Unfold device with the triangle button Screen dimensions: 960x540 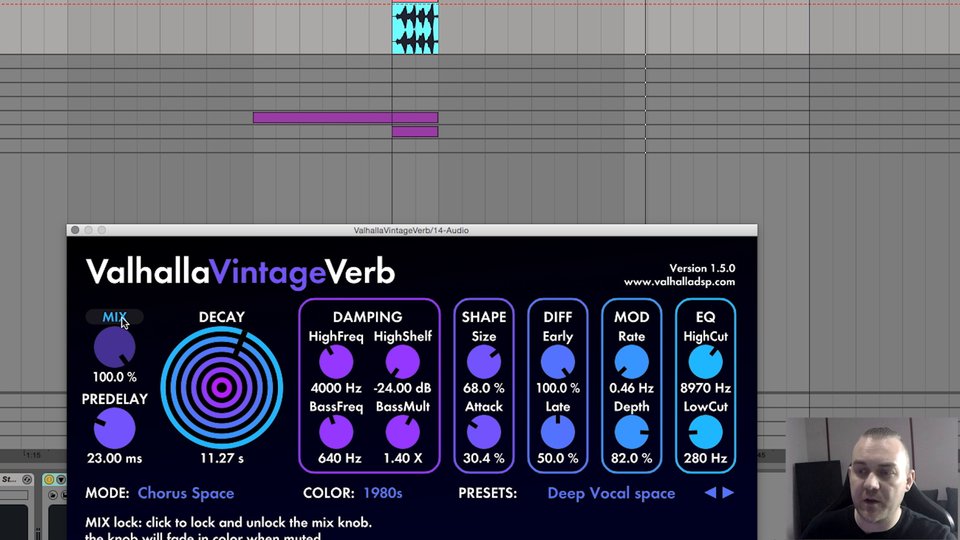click(61, 479)
